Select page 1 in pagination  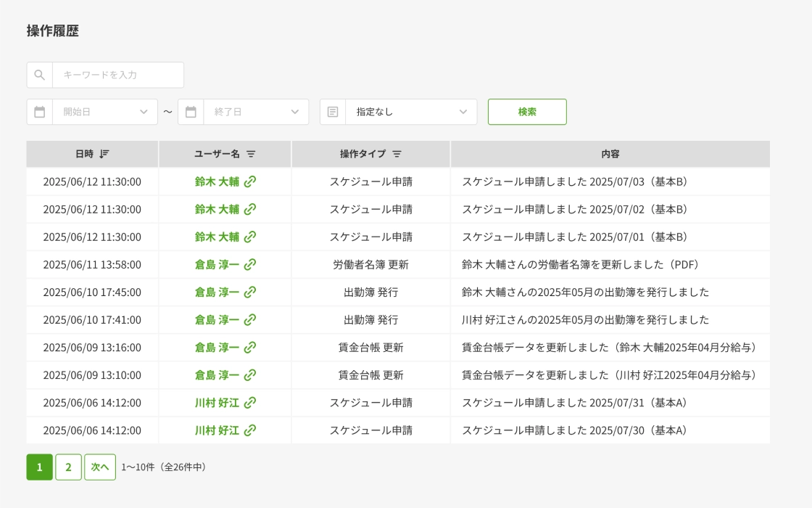(40, 467)
